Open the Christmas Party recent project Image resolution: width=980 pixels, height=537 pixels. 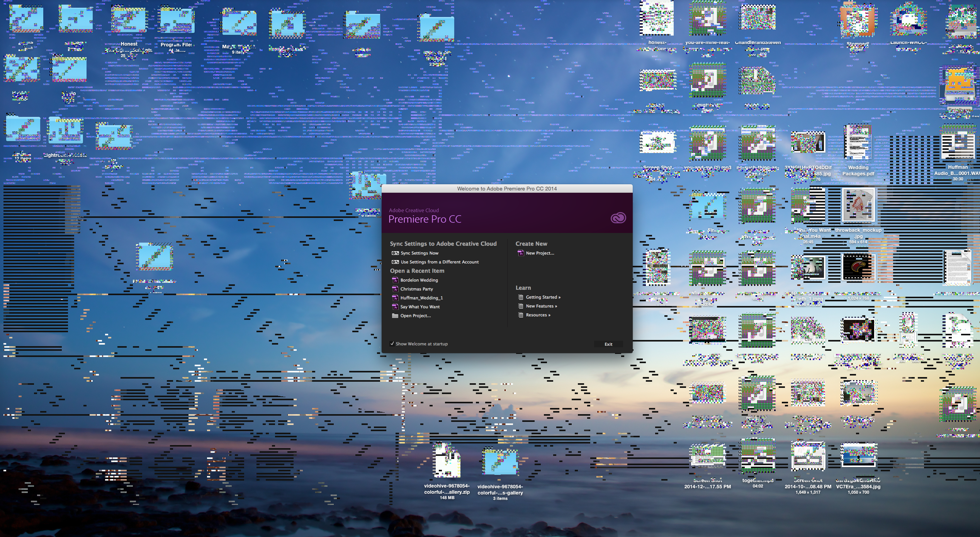coord(413,289)
